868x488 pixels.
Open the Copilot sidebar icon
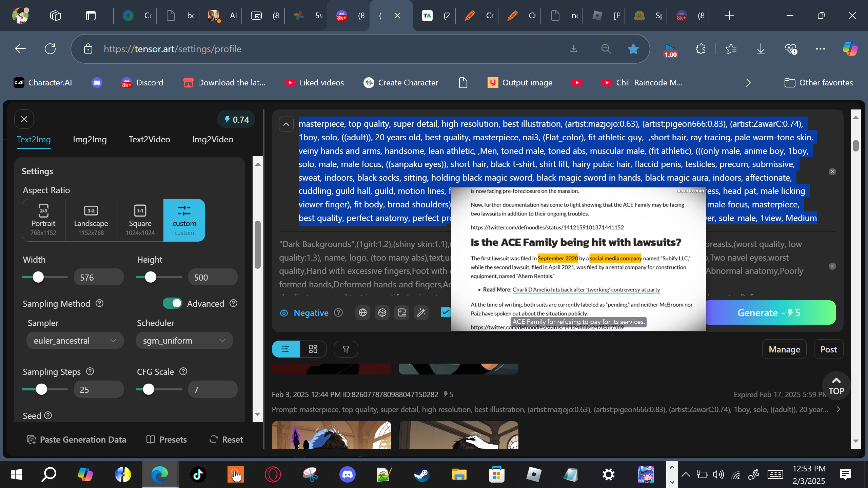point(850,49)
